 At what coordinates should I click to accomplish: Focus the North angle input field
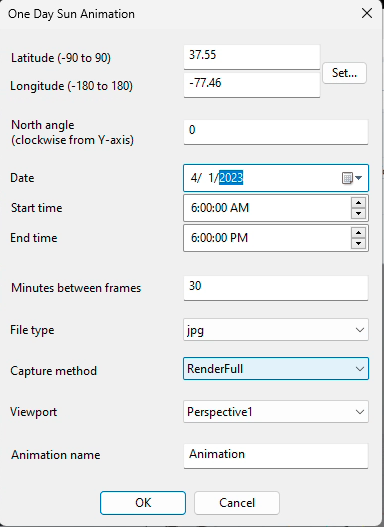point(276,132)
